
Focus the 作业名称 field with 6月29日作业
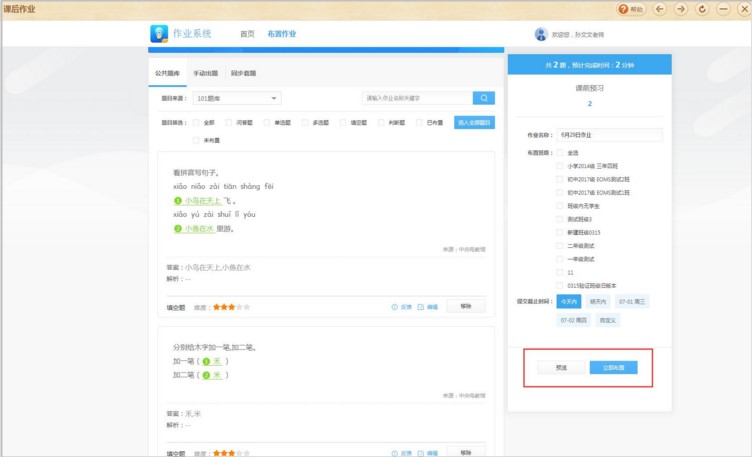click(x=609, y=135)
